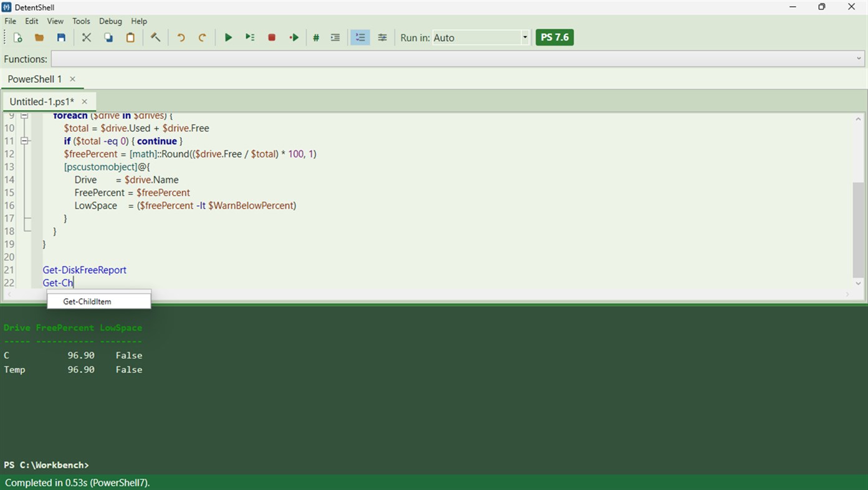
Task: Cut selection with the scissors icon
Action: tap(87, 37)
